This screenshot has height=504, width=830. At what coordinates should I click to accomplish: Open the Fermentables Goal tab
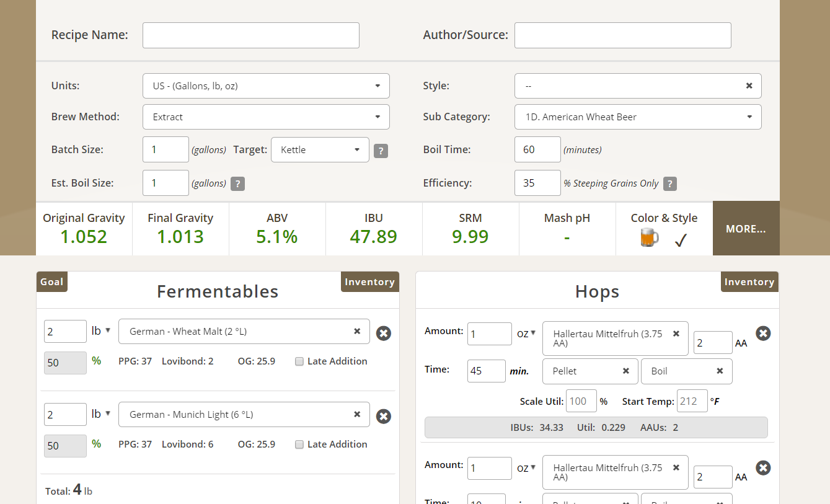[51, 281]
